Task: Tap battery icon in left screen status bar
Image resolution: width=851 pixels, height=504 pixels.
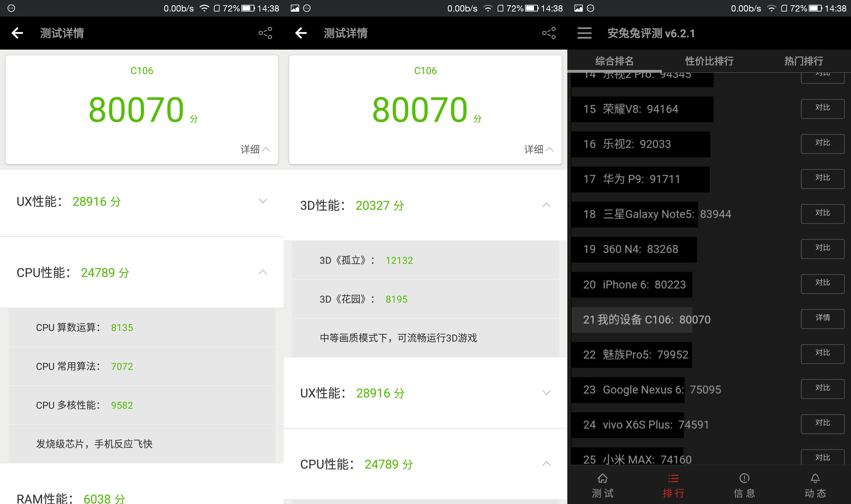Action: click(248, 8)
